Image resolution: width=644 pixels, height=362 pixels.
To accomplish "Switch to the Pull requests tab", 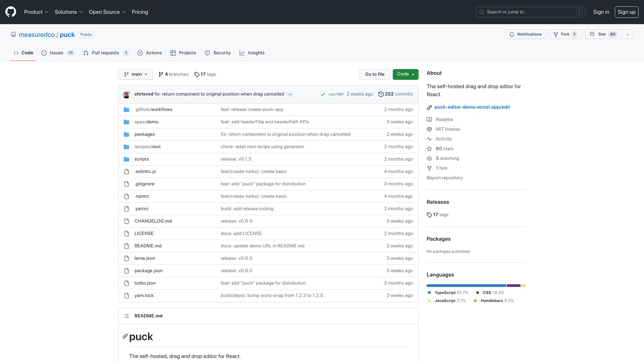I will pyautogui.click(x=106, y=53).
